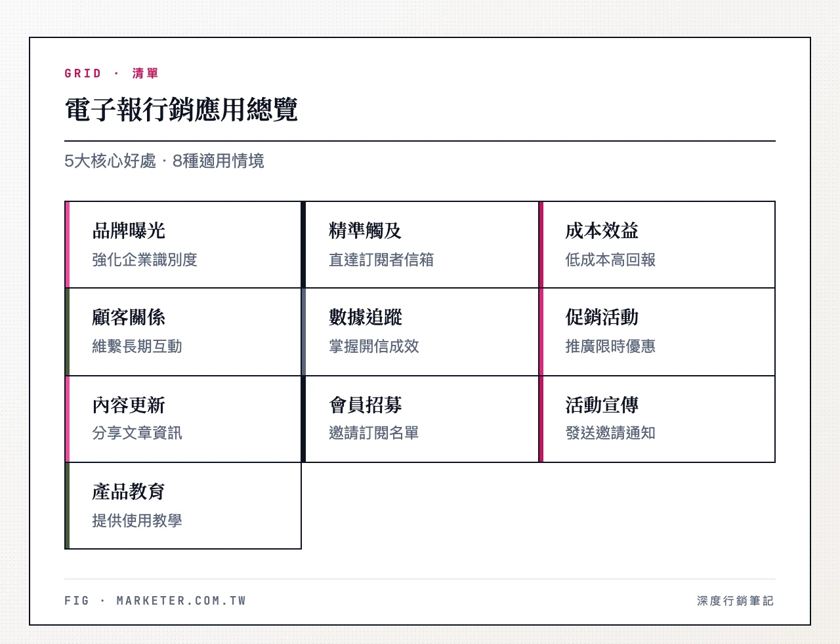Select the text 發送邀請通知
This screenshot has height=644, width=840.
click(x=610, y=433)
